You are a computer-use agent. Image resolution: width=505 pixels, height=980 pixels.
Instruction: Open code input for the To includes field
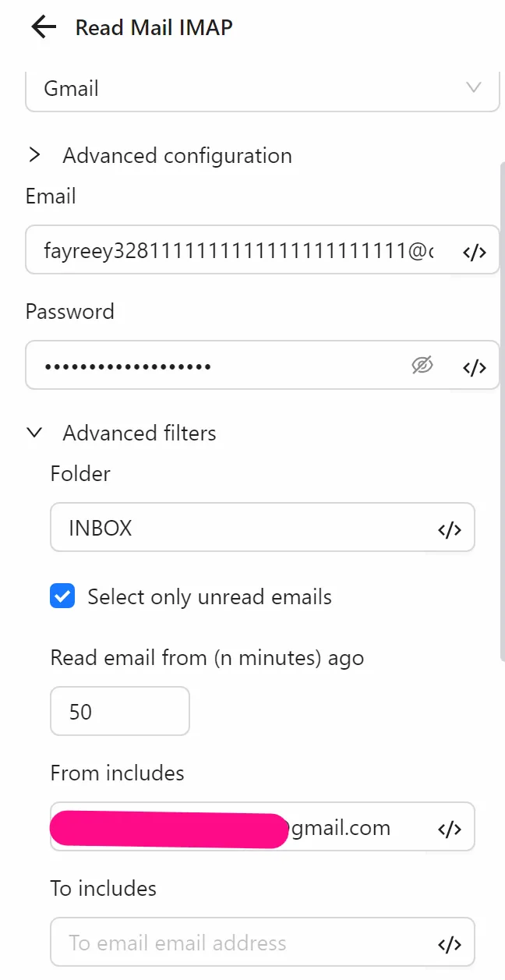[x=449, y=943]
